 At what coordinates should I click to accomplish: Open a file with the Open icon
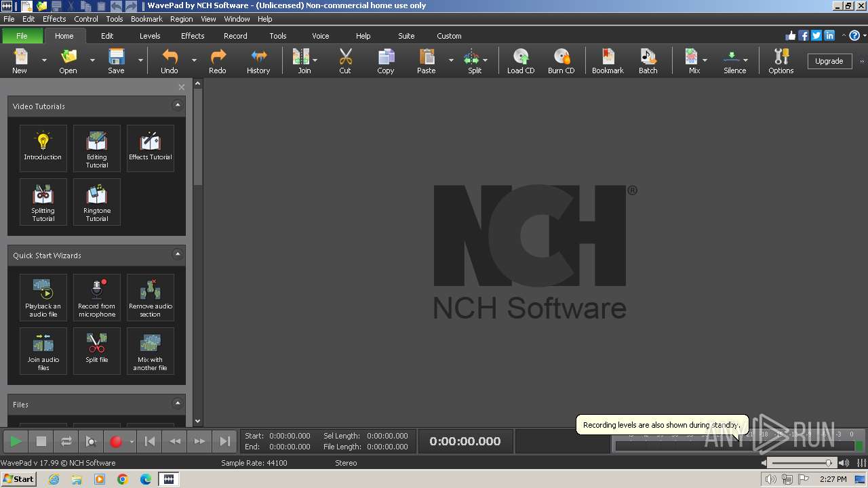pyautogui.click(x=68, y=60)
